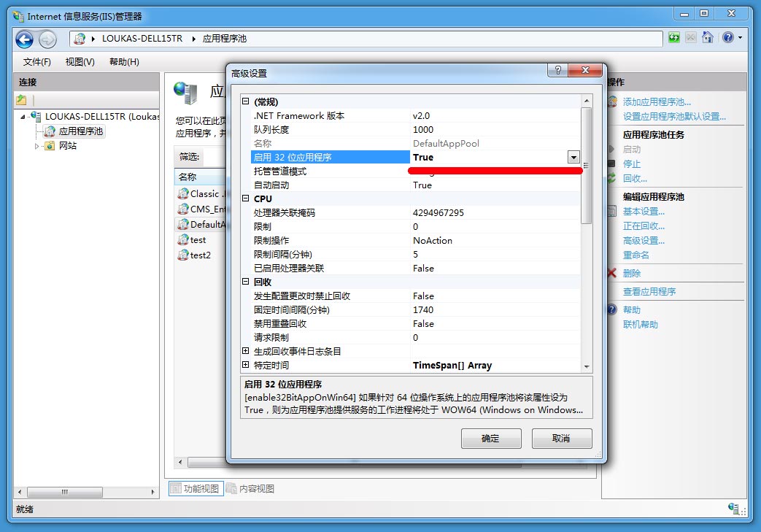The height and width of the screenshot is (532, 761).
Task: Select the test application pool
Action: 198,240
